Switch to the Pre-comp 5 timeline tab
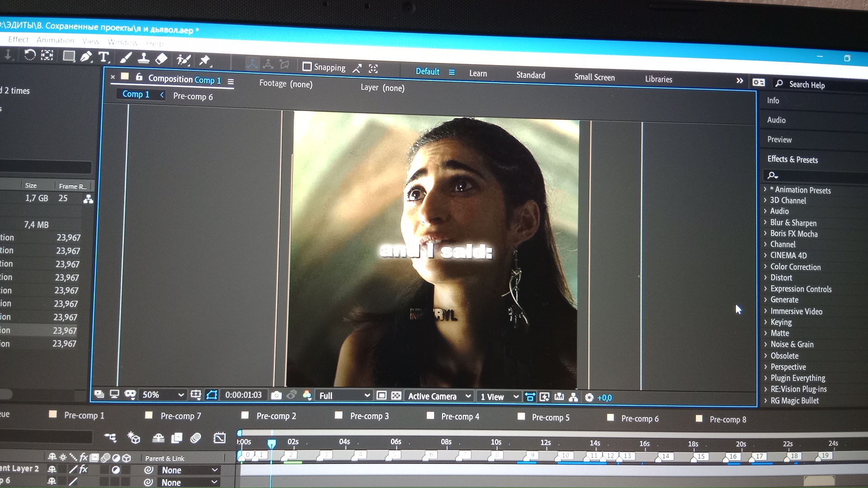Screen dimensions: 868x488 pos(551,417)
